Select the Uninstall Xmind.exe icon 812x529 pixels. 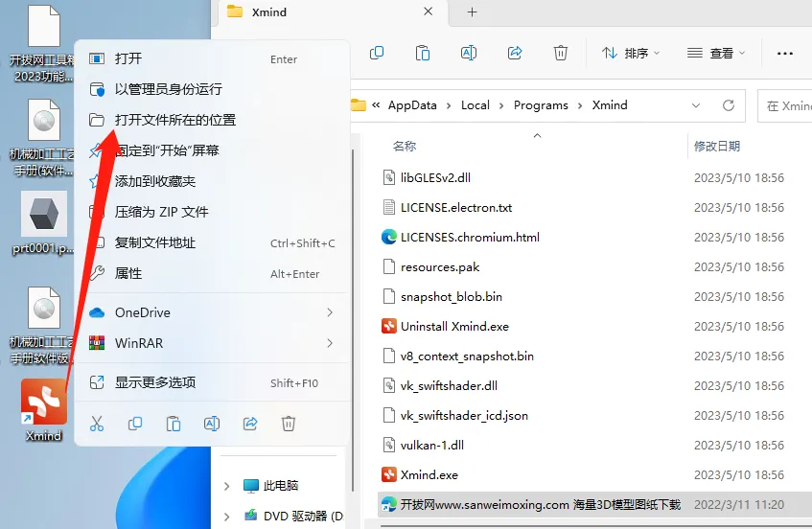pos(389,326)
